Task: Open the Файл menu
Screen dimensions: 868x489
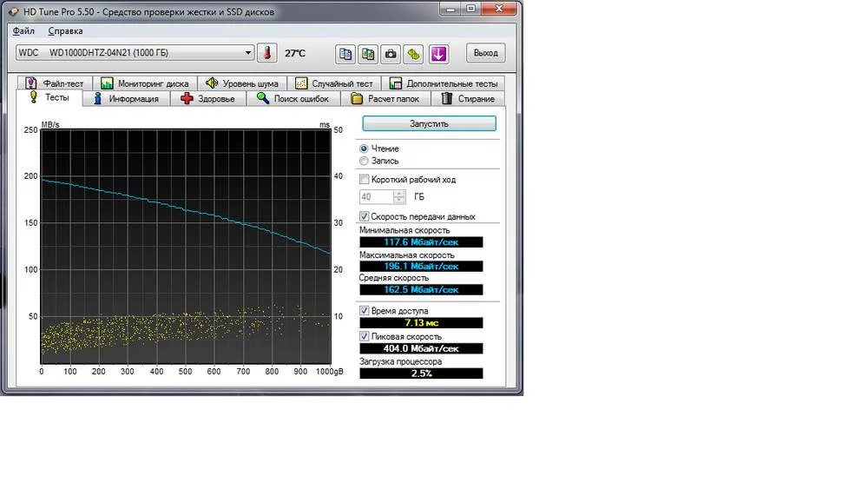Action: pos(23,30)
